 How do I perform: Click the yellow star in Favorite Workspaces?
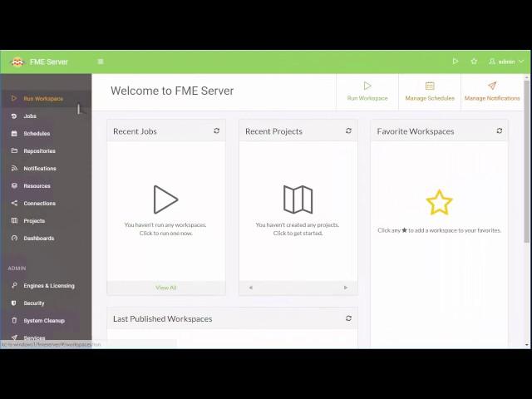pyautogui.click(x=439, y=203)
